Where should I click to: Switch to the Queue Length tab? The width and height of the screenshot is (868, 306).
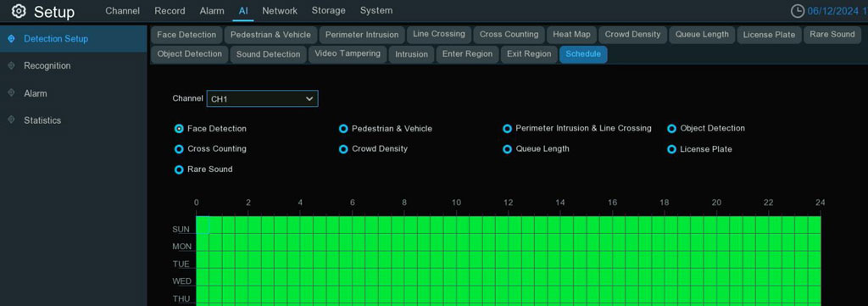pos(702,34)
